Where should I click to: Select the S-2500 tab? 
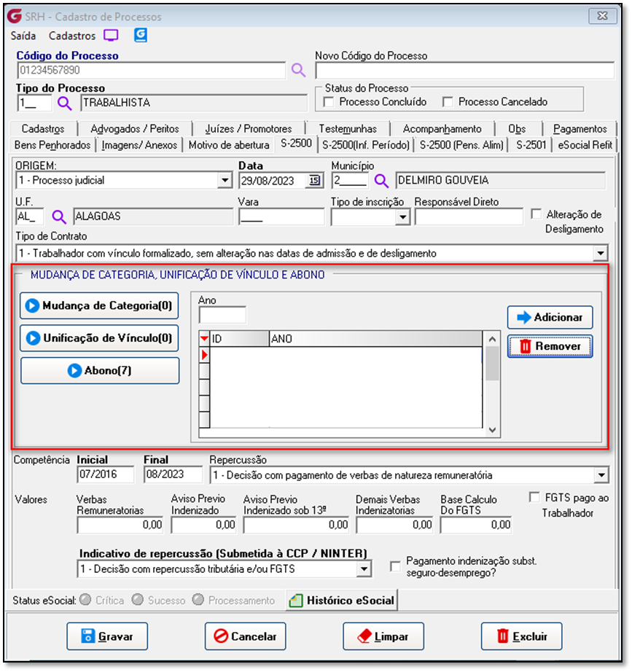(x=296, y=144)
